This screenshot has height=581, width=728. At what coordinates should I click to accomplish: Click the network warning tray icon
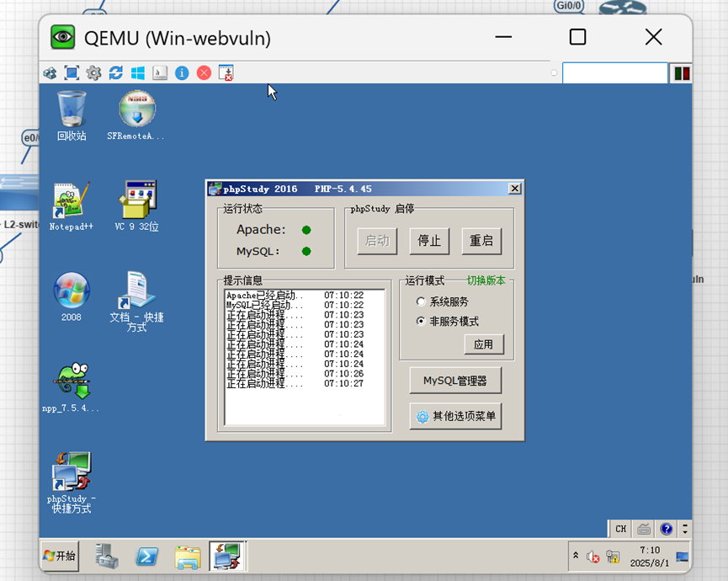pyautogui.click(x=613, y=557)
